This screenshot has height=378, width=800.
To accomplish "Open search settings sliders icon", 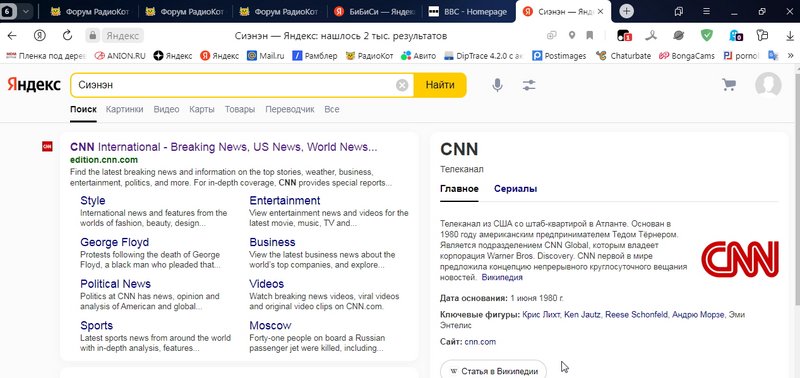I will pos(529,85).
